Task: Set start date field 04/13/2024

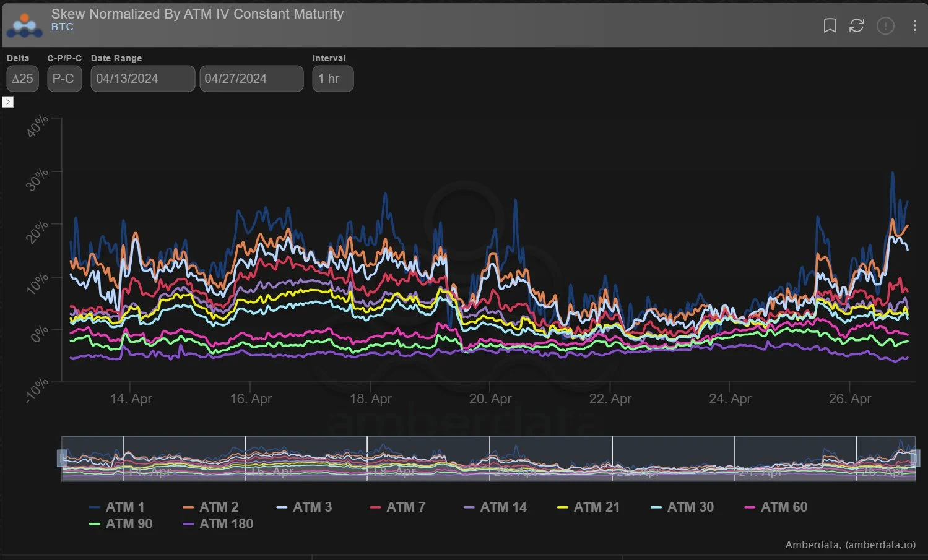Action: pos(143,79)
